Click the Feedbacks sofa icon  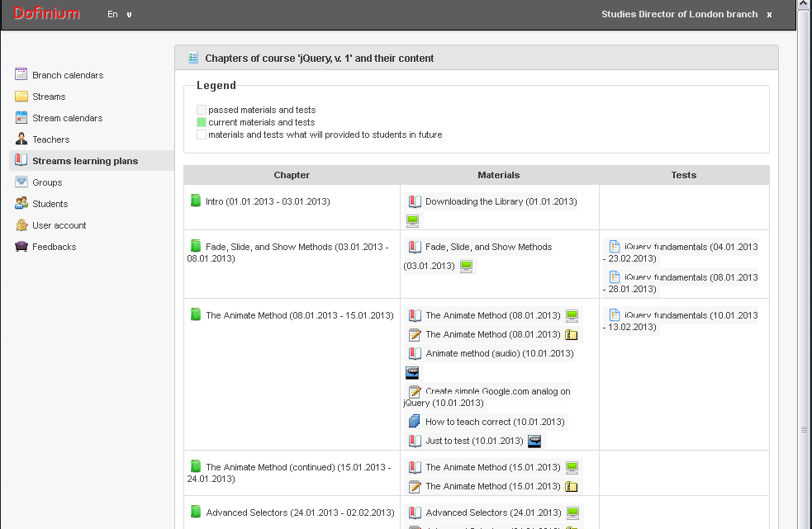click(x=21, y=247)
